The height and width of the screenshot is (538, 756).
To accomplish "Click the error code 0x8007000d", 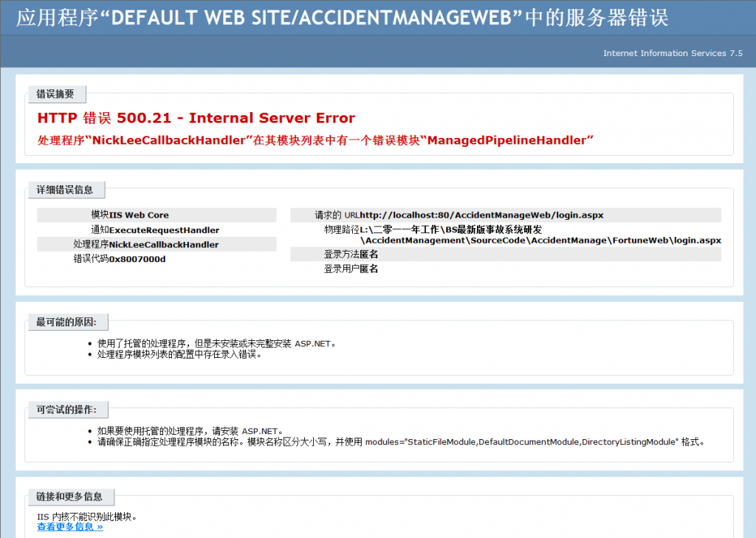I will (137, 259).
